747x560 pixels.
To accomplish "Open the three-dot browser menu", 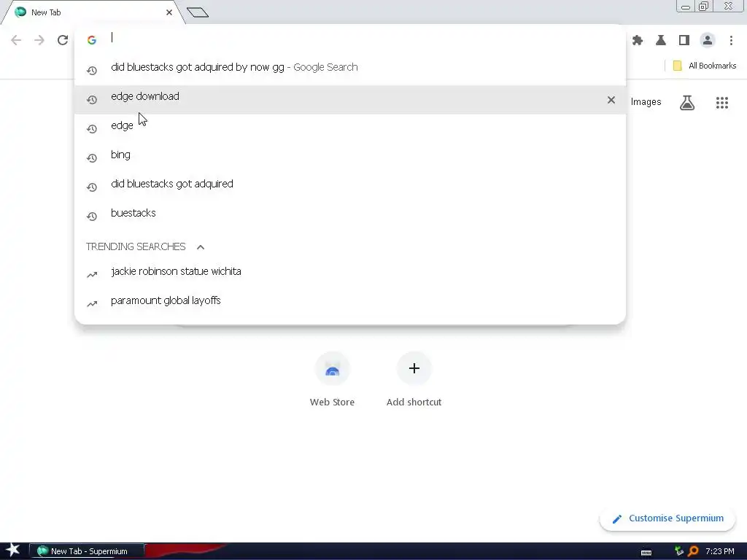I will point(731,41).
